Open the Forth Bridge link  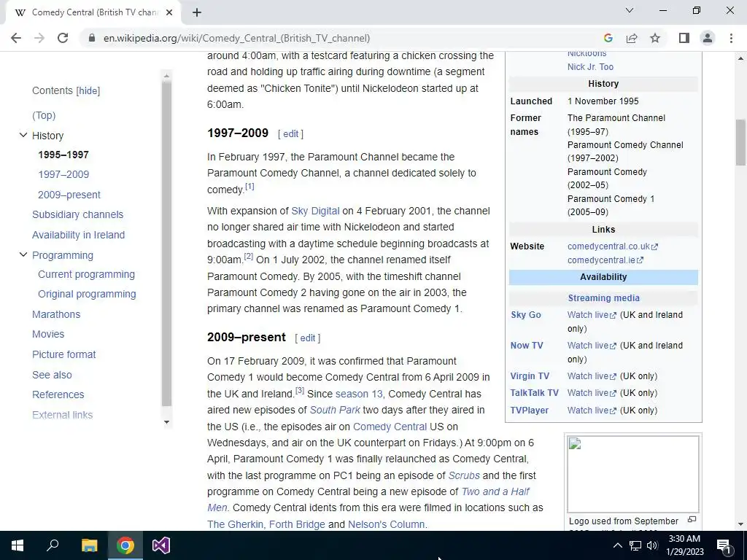[297, 524]
